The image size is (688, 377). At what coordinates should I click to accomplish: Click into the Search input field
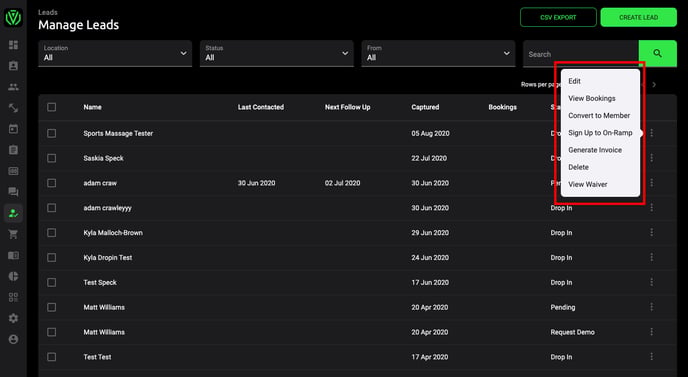(x=580, y=54)
